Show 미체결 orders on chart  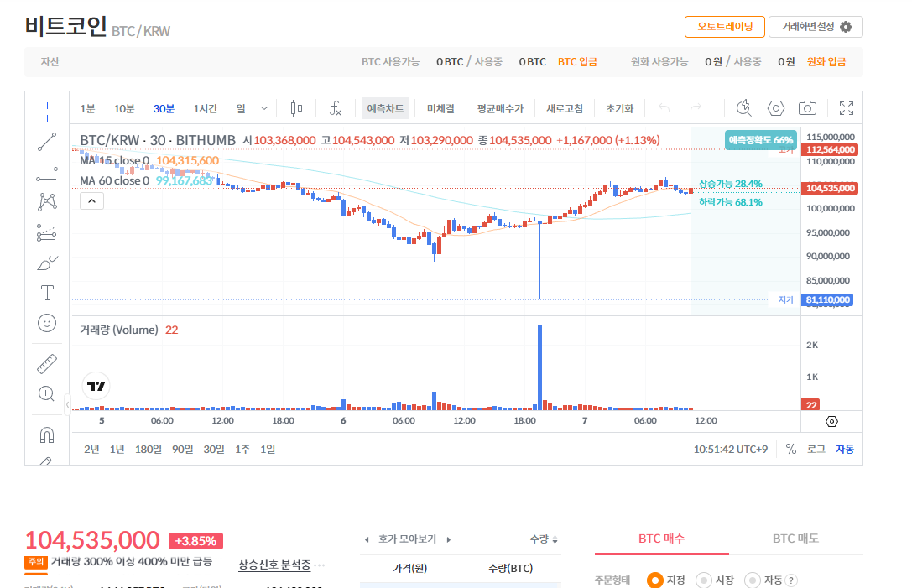pyautogui.click(x=440, y=109)
